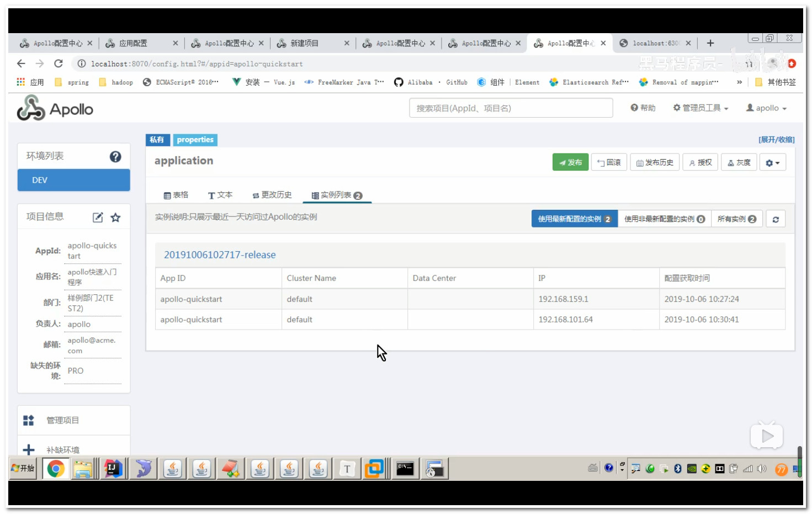Click the Apollo logo in header

(x=55, y=108)
